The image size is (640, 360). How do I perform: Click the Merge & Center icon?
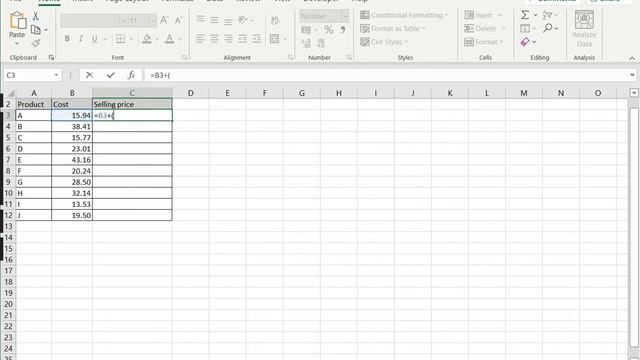[275, 39]
